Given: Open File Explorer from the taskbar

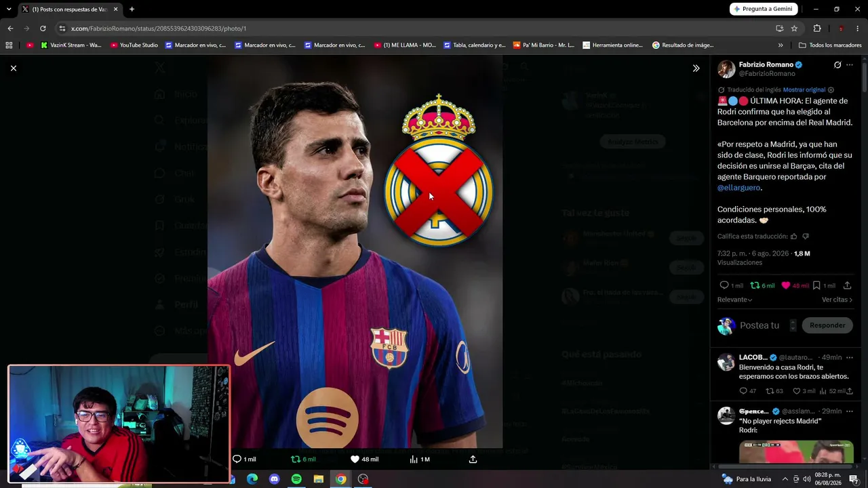Looking at the screenshot, I should (x=319, y=479).
